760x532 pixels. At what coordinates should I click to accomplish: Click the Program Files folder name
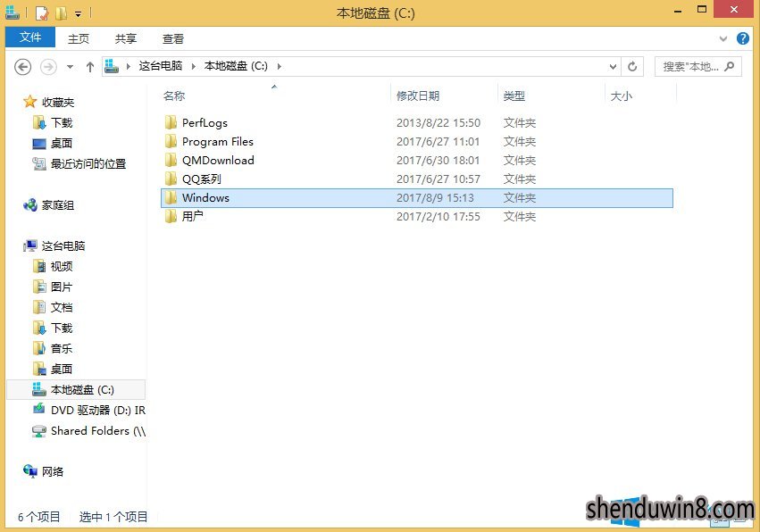(218, 141)
